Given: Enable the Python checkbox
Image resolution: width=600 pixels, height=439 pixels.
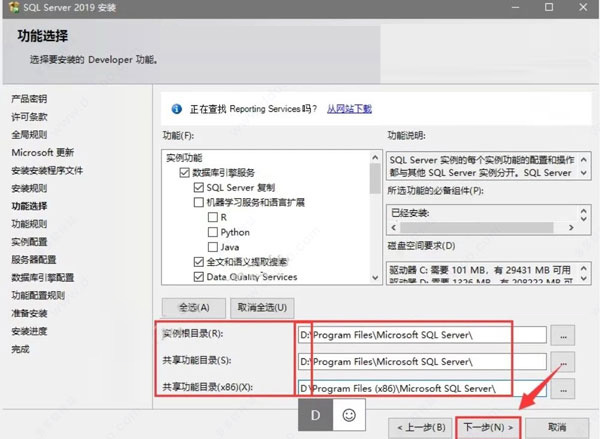Looking at the screenshot, I should pos(213,232).
